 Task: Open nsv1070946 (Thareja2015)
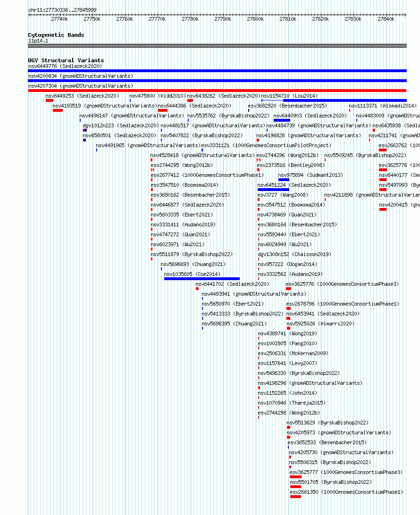click(292, 403)
